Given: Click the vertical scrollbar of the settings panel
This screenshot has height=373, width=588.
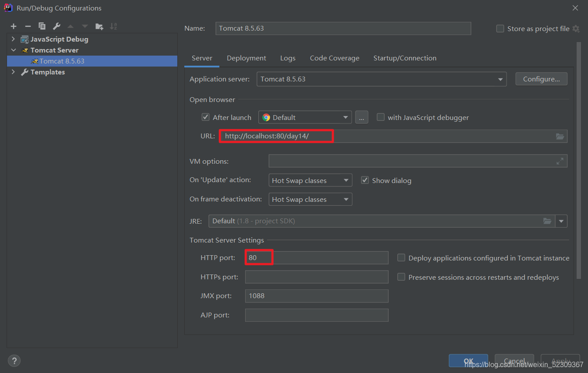Looking at the screenshot, I should pos(579,161).
